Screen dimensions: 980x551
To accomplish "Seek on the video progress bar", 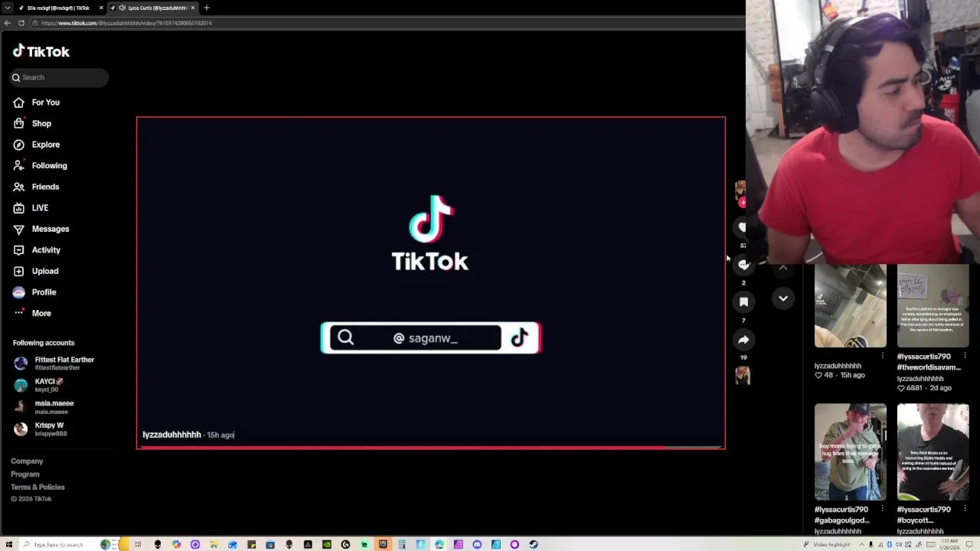I will coord(430,447).
